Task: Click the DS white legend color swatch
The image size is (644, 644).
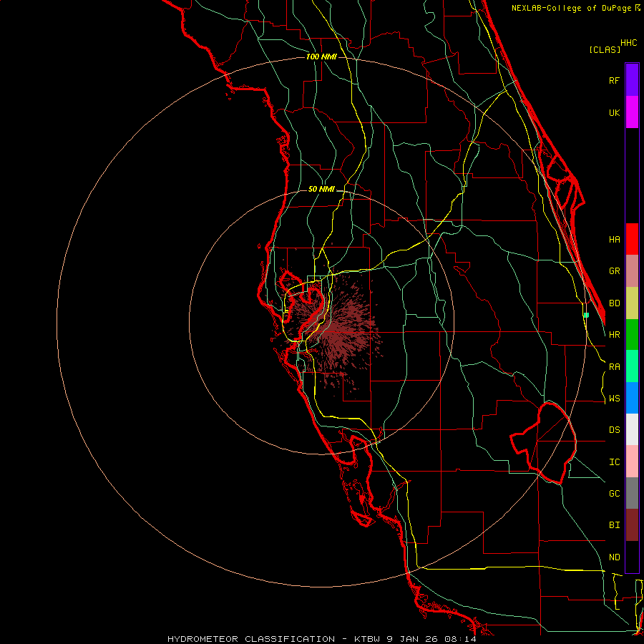Action: [x=632, y=429]
